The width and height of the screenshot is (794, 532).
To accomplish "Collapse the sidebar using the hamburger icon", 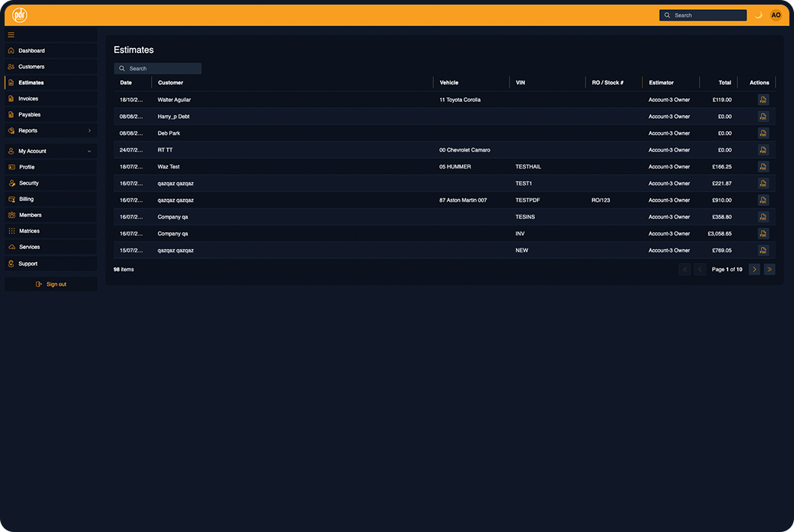I will 11,34.
